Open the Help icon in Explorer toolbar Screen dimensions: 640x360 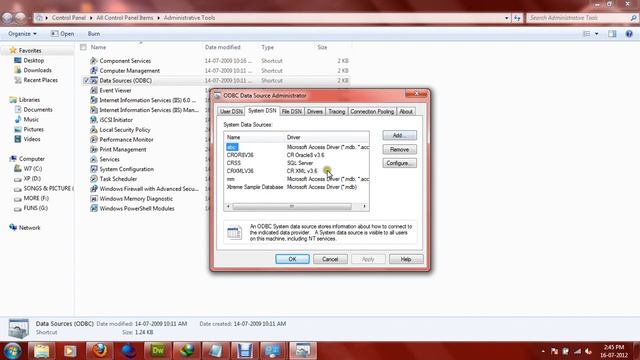tap(629, 34)
